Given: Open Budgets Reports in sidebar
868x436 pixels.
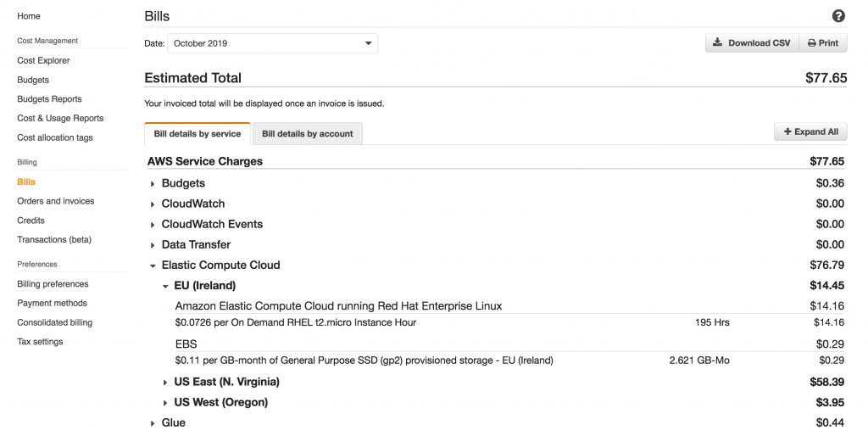Looking at the screenshot, I should point(49,99).
